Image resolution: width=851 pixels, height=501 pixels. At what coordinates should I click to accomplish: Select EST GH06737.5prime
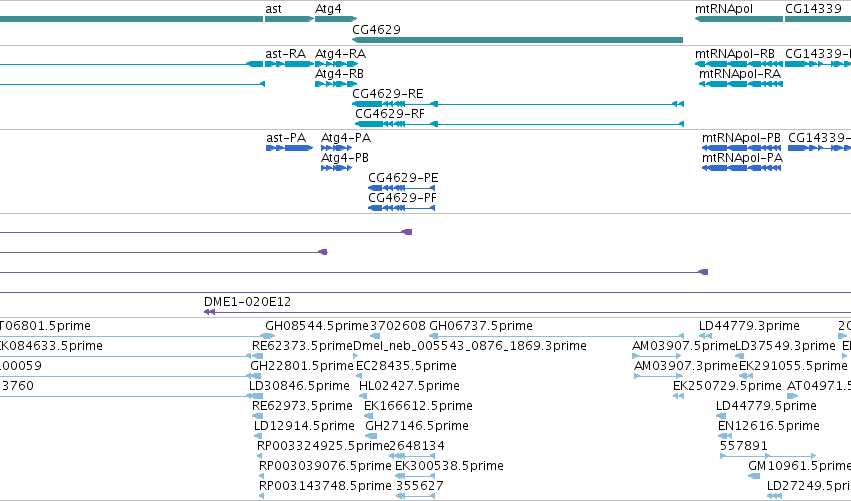point(481,326)
